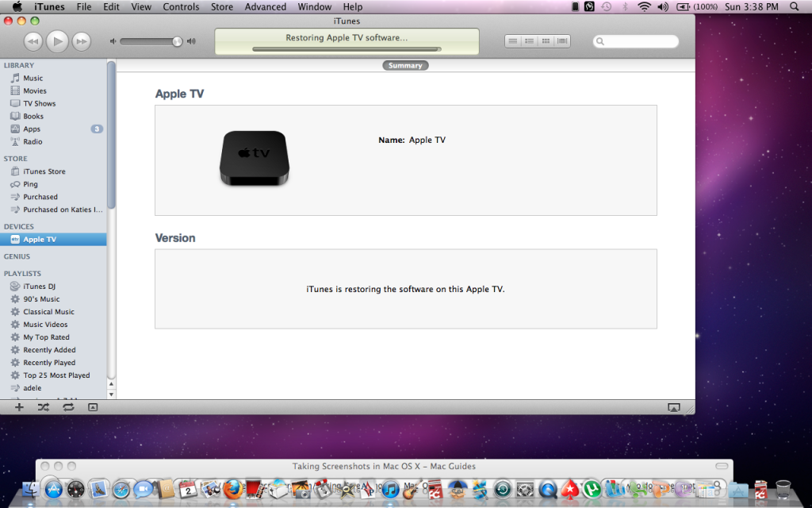Click the Play button in iTunes
812x508 pixels.
click(x=57, y=41)
